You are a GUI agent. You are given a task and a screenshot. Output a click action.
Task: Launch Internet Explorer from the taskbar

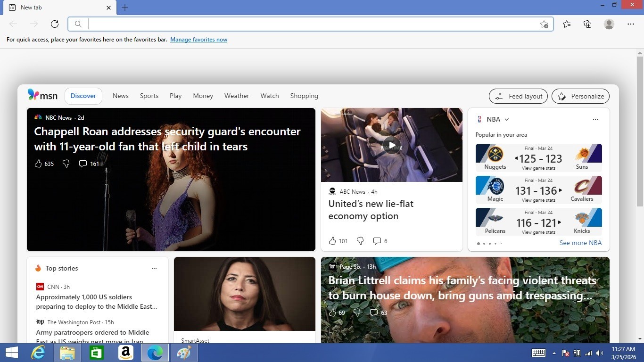38,353
